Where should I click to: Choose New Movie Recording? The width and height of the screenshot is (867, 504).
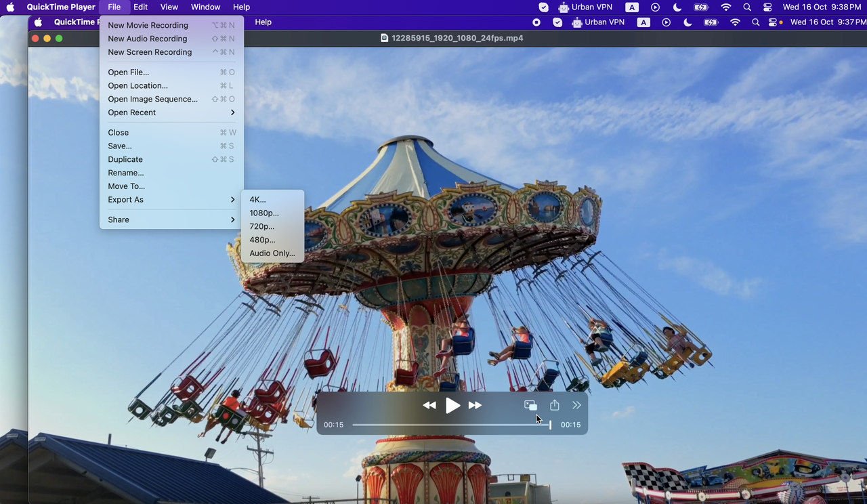(x=171, y=25)
